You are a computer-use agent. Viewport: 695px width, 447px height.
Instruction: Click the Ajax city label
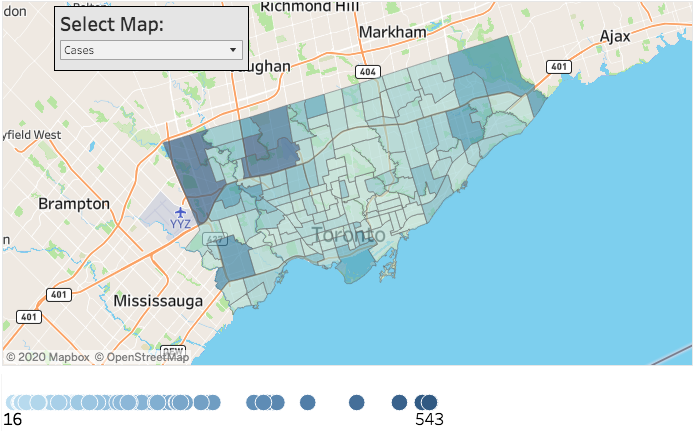615,36
